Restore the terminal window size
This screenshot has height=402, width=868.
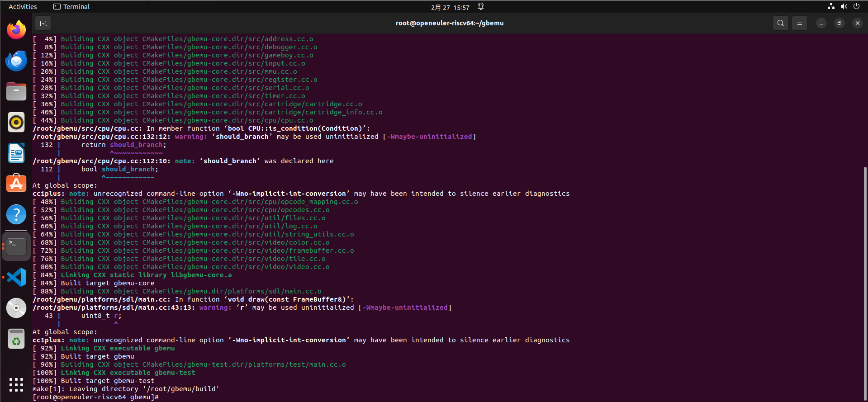[x=839, y=23]
